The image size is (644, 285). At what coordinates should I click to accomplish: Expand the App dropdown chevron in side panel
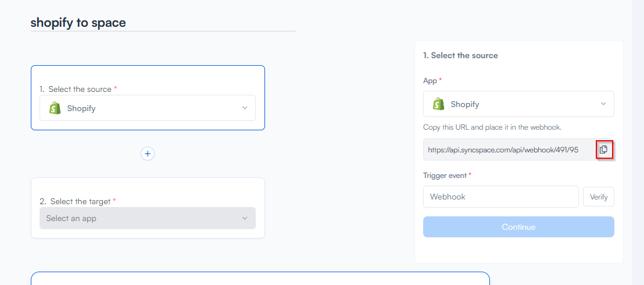click(x=603, y=104)
